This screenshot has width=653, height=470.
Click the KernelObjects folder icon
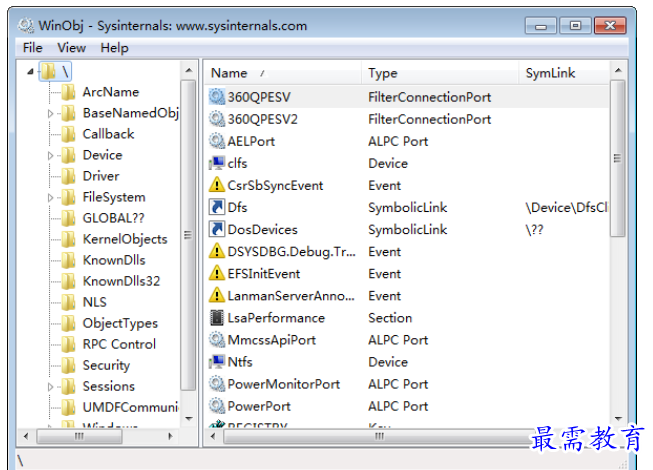click(68, 239)
